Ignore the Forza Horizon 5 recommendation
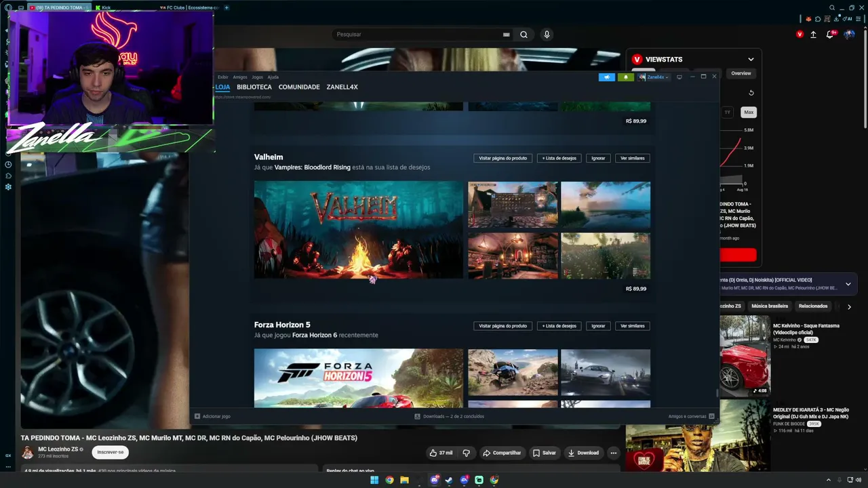 pyautogui.click(x=598, y=326)
